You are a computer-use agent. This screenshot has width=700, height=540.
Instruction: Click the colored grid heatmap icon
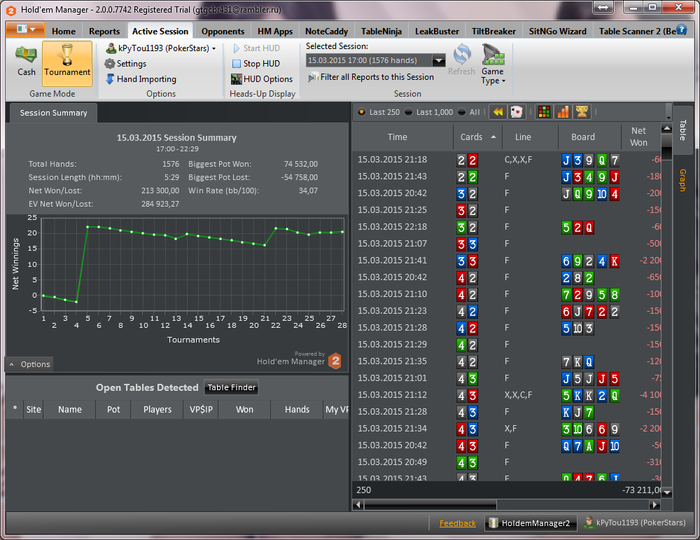[x=544, y=112]
